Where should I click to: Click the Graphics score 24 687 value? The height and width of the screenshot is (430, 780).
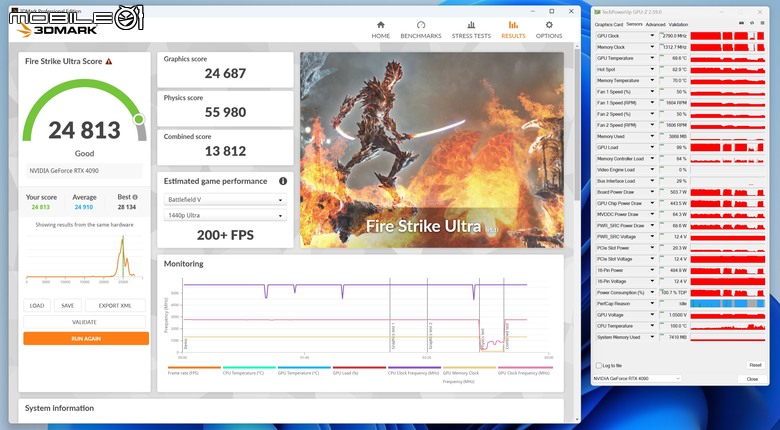tap(225, 74)
